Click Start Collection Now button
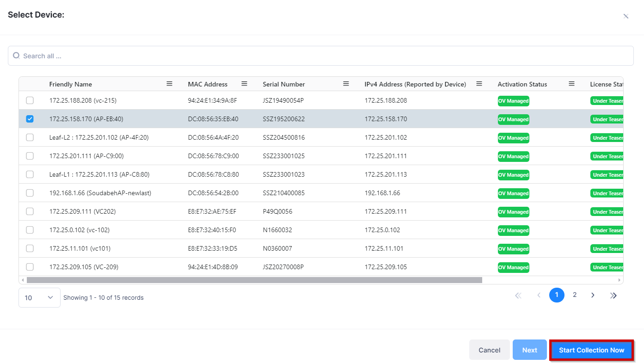644x364 pixels. click(x=591, y=350)
